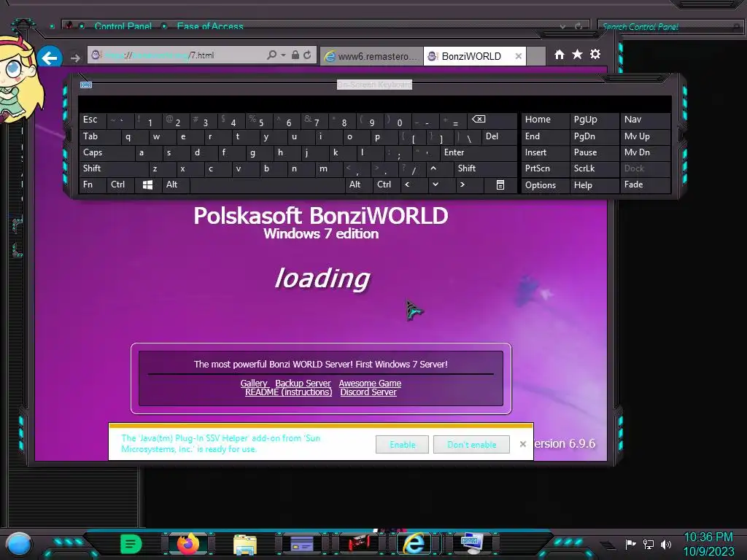
Task: Open the Start orb
Action: point(19,544)
